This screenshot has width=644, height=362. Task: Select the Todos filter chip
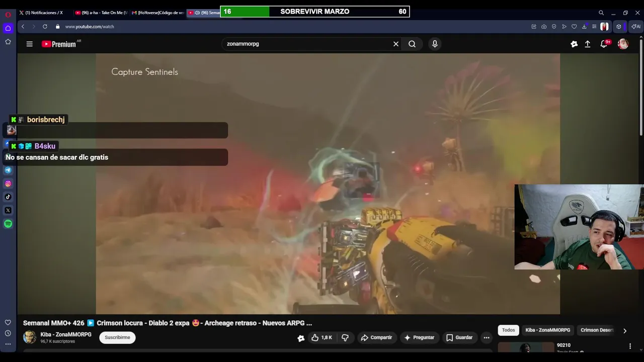(508, 330)
